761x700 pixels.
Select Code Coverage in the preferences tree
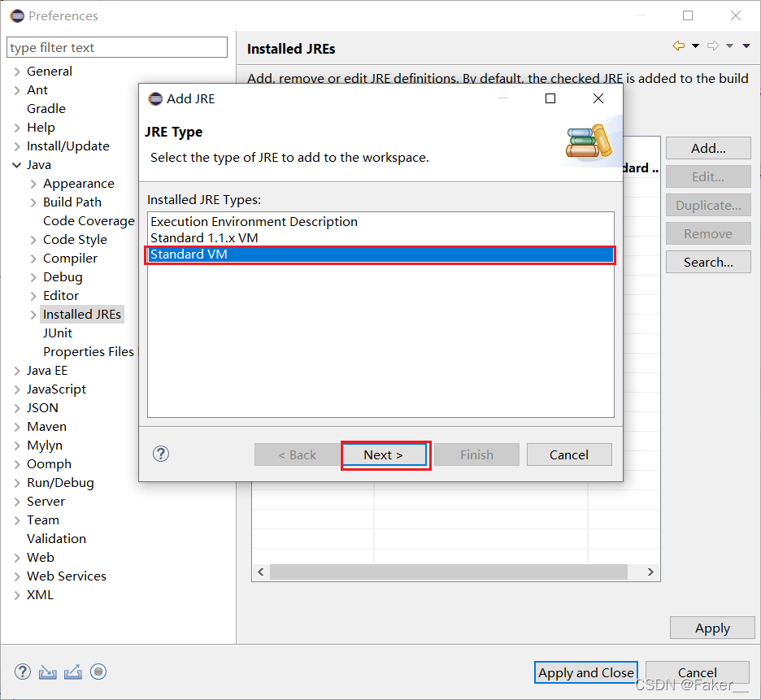pyautogui.click(x=89, y=221)
